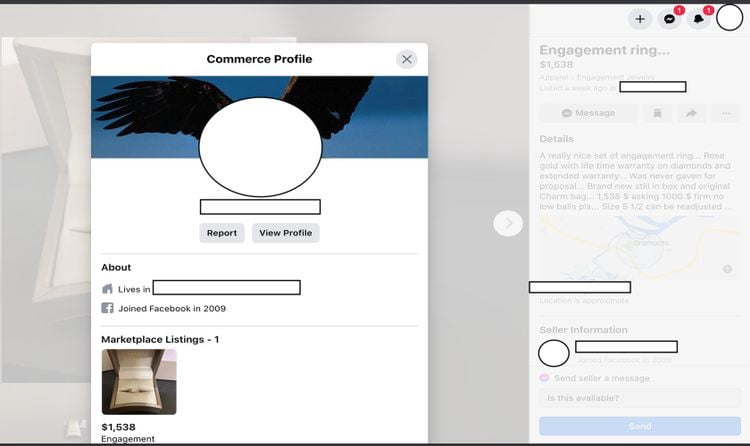Image resolution: width=750 pixels, height=446 pixels.
Task: Open the notifications bell
Action: pos(698,19)
